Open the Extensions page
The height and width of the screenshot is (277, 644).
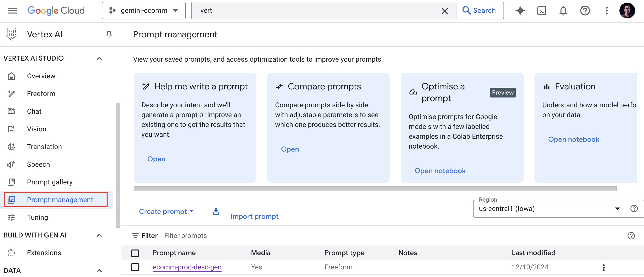43,252
